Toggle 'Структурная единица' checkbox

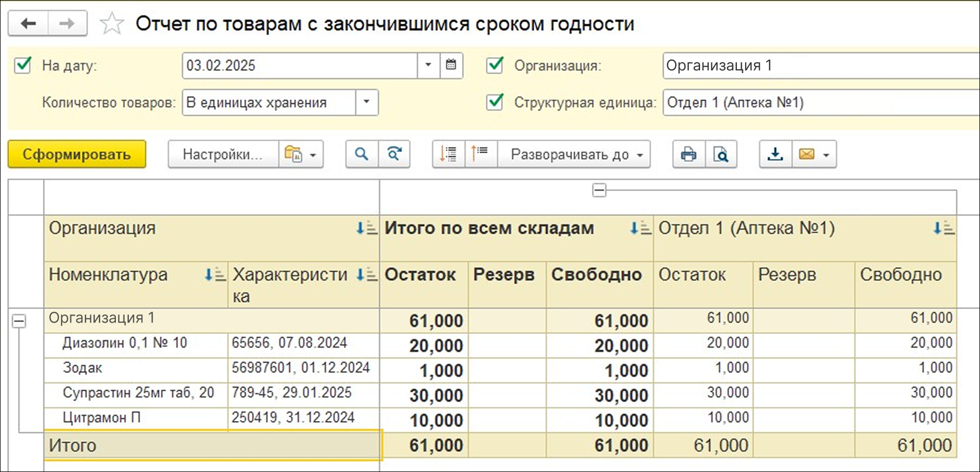pos(495,102)
